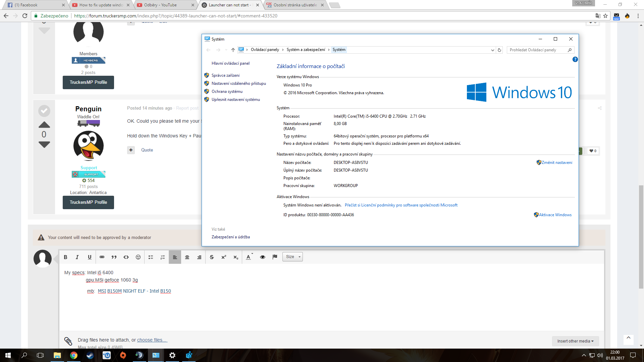Open Aktivace Windows link
Screen dimensions: 644x362
555,215
